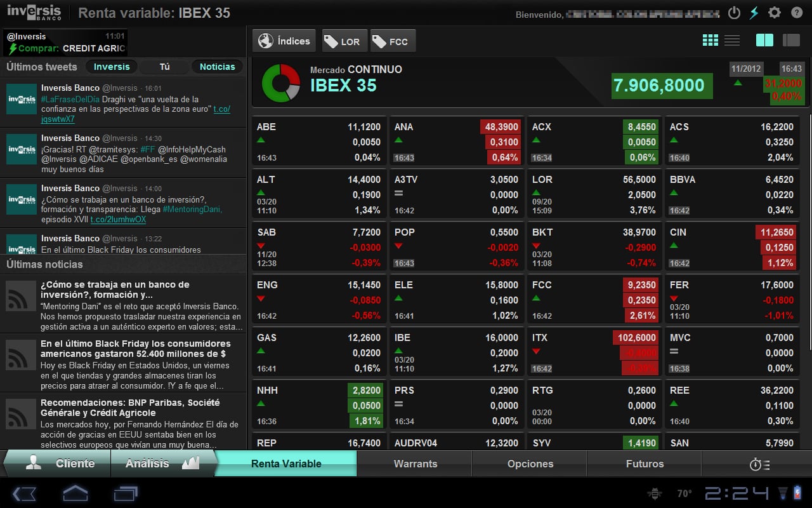
Task: Select the MVC ticker label
Action: pos(680,338)
